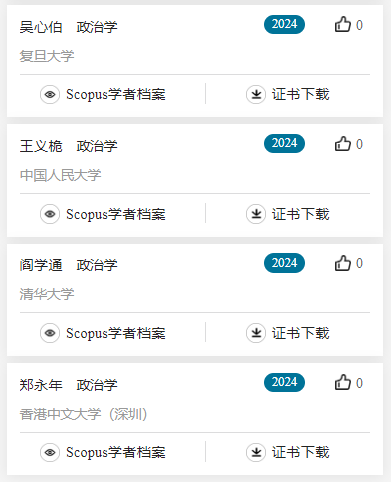Like 阎学通 with thumbs-up icon
The height and width of the screenshot is (482, 391).
click(x=343, y=263)
